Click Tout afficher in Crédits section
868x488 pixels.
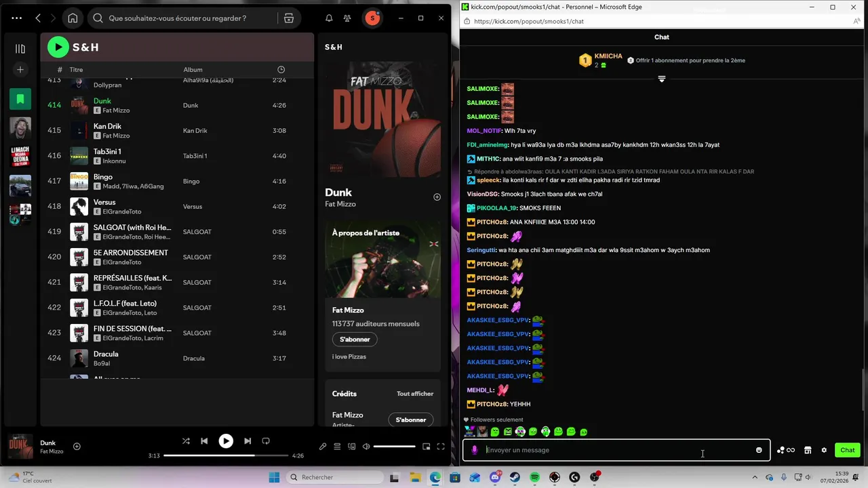click(415, 394)
